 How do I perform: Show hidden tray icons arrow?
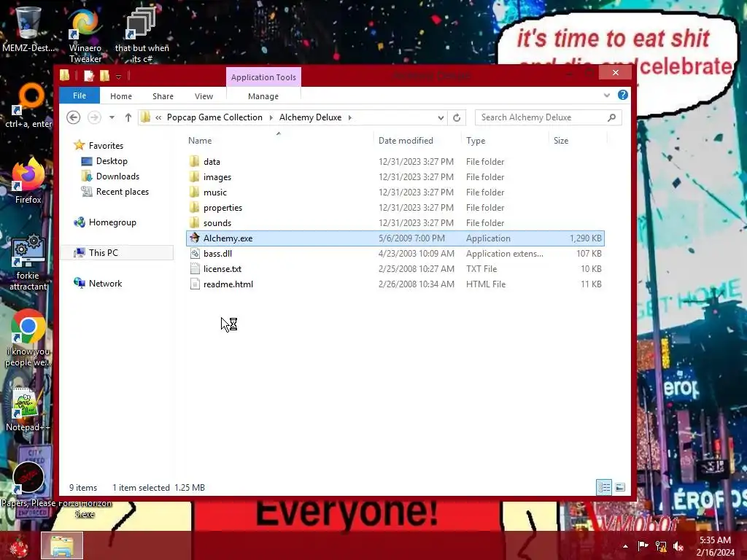(x=625, y=546)
